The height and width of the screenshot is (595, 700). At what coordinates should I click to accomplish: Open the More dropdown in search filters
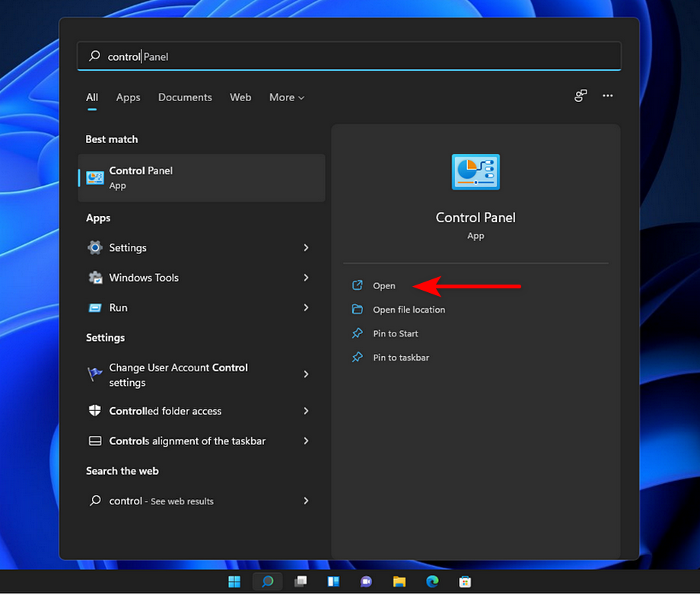pyautogui.click(x=286, y=97)
